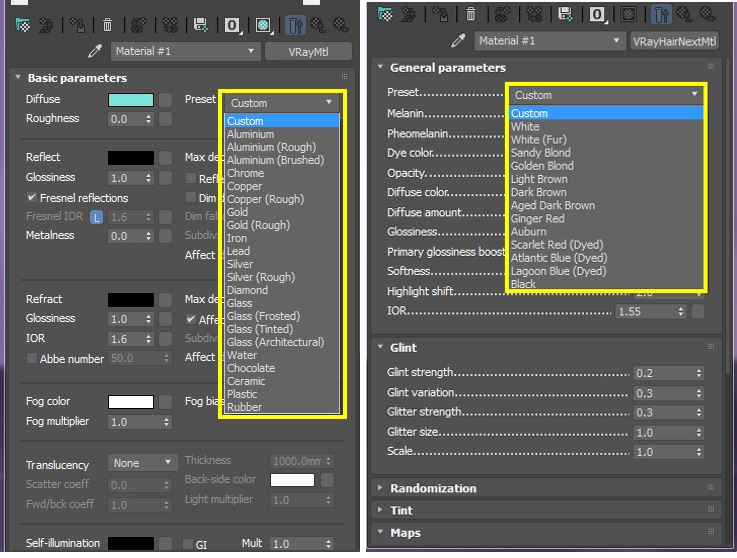Click Make Material Copy in VRayHairNextMtl panel
This screenshot has width=737, height=558.
(x=502, y=15)
